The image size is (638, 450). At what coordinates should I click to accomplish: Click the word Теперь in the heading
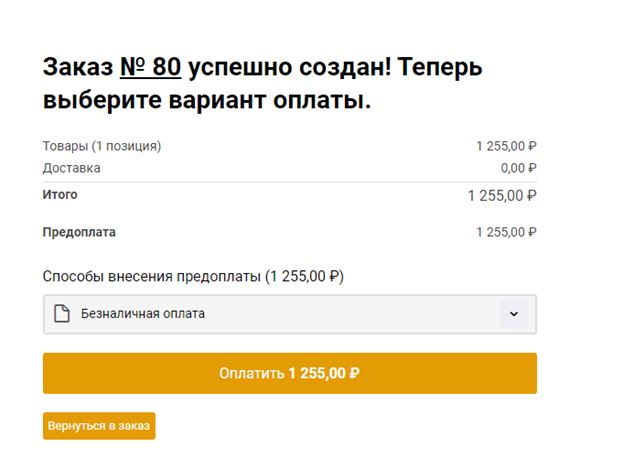(x=440, y=68)
